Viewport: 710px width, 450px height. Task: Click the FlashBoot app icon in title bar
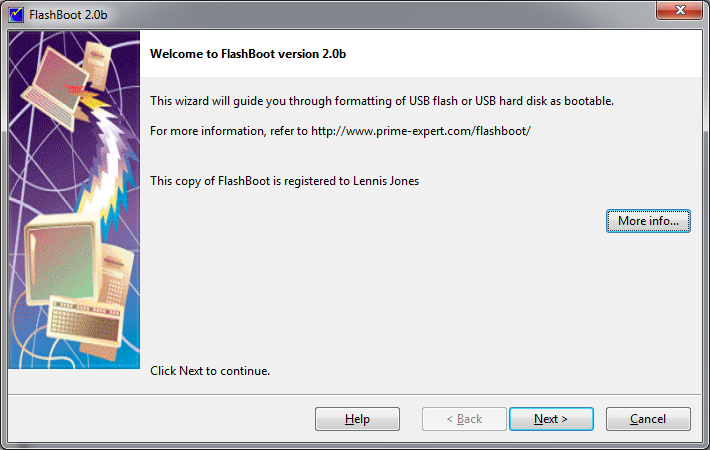click(16, 14)
